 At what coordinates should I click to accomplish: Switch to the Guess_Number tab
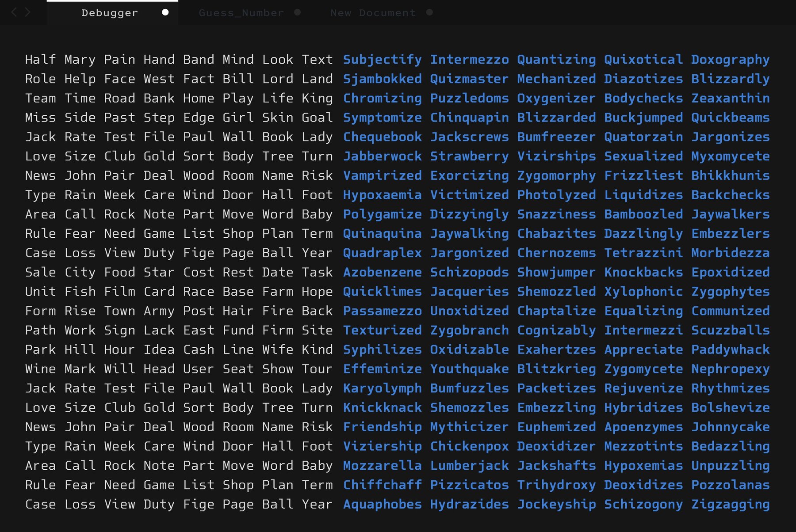[x=241, y=12]
